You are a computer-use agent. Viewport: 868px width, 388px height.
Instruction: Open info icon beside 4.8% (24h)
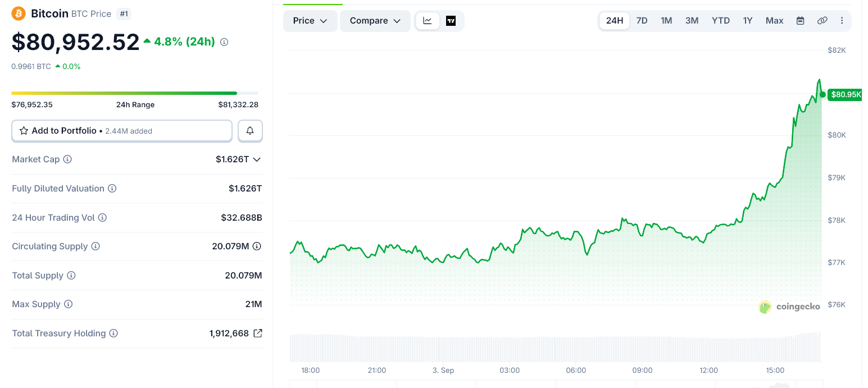(x=224, y=42)
